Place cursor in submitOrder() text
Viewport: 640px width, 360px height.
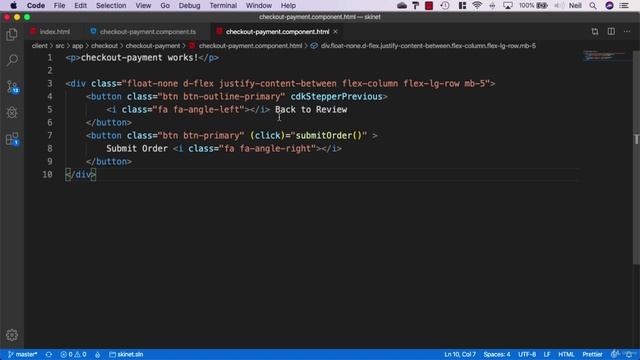coord(329,136)
